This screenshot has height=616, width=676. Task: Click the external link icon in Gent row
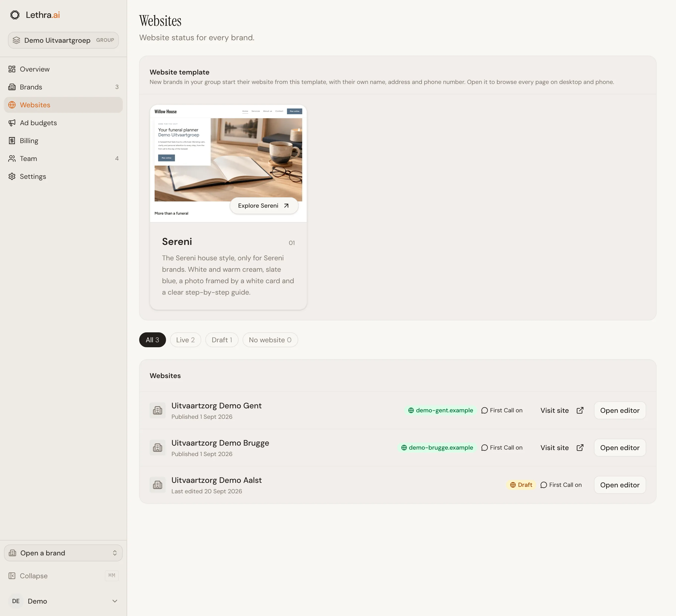(x=580, y=410)
